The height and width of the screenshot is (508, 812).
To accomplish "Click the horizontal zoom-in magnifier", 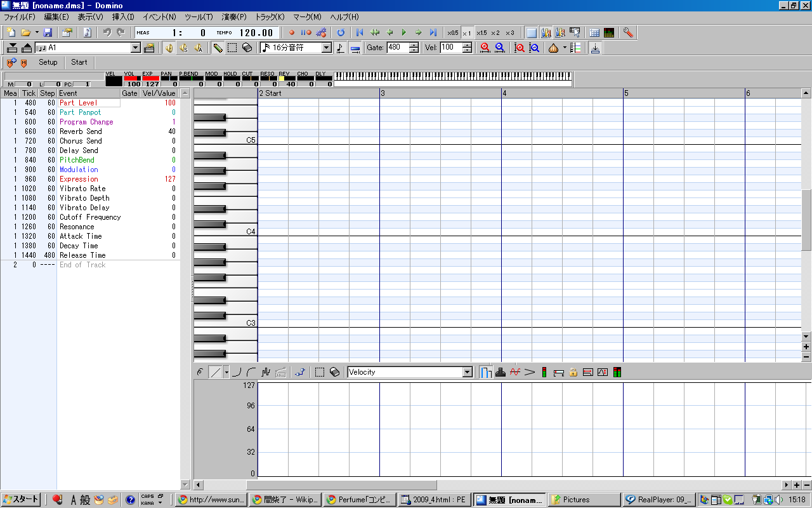I will click(x=485, y=48).
